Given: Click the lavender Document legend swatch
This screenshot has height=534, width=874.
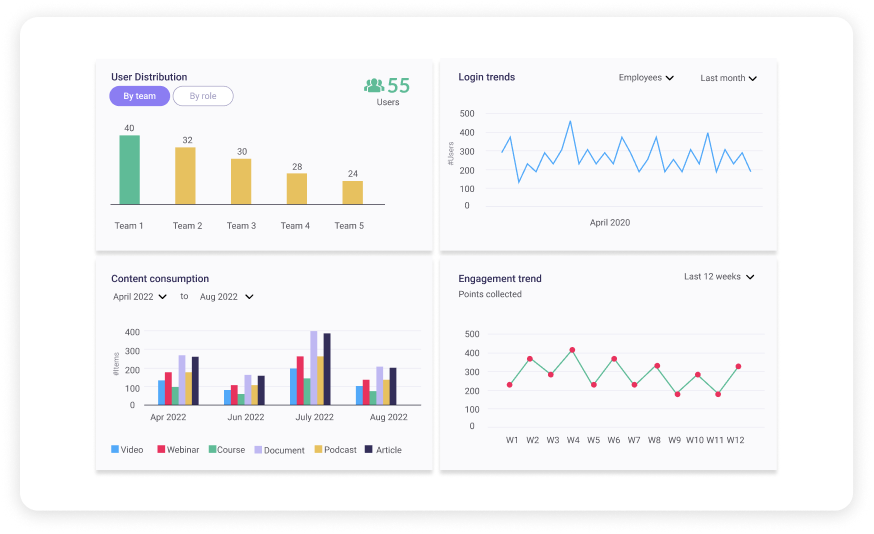Looking at the screenshot, I should [x=258, y=450].
